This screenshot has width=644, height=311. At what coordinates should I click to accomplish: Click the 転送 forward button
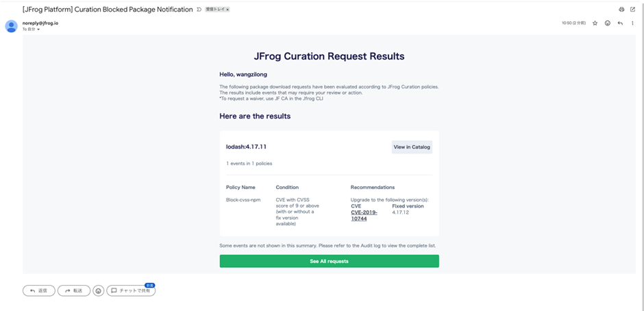[x=74, y=290]
